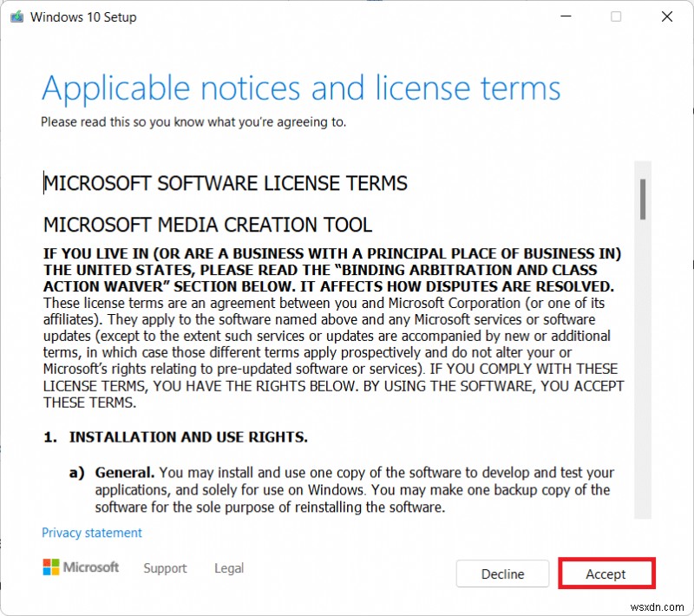This screenshot has width=694, height=616.
Task: Click the maximize button in title bar
Action: point(616,16)
